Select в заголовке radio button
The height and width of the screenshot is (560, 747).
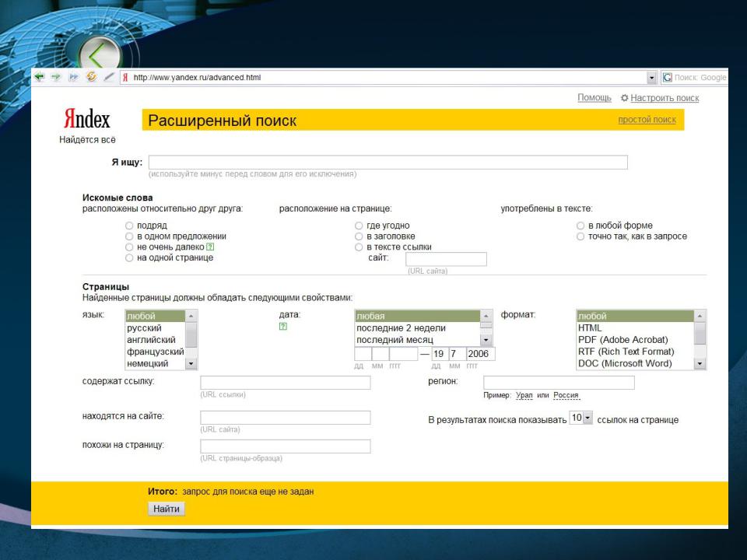[x=359, y=236]
